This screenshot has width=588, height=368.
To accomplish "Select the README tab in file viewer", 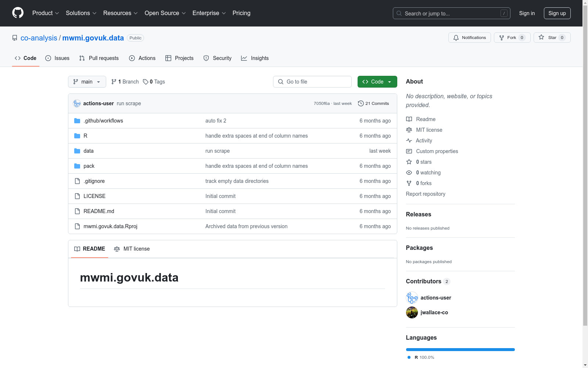I will [90, 249].
